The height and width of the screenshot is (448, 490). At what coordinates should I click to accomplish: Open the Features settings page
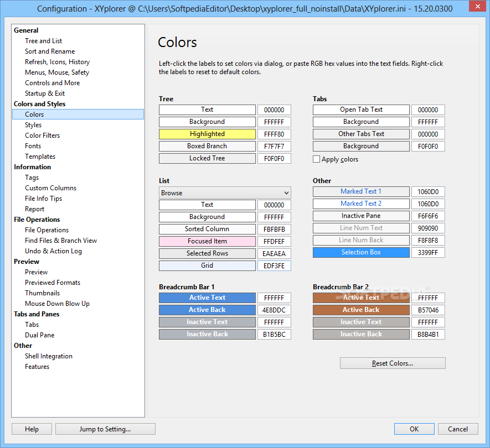[x=37, y=367]
